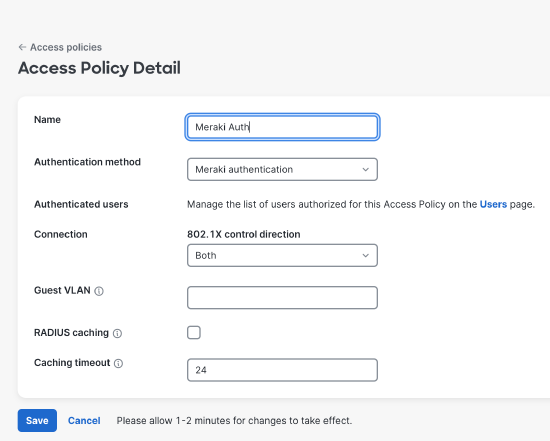Open the Users page link
Screen dimensions: 550x441
point(493,204)
